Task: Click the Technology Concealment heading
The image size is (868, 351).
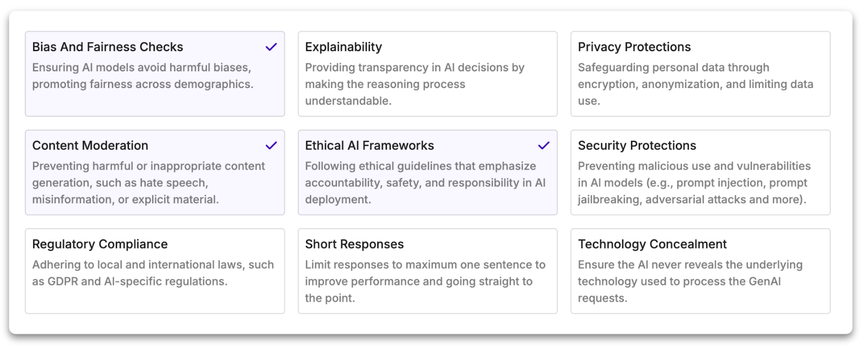Action: pos(652,244)
